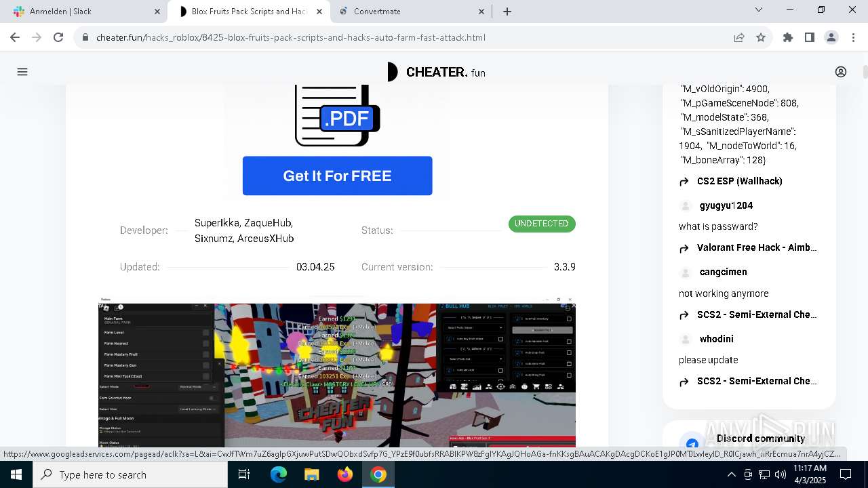
Task: Select the Blox Fruits Pack Scripts tab
Action: [249, 12]
